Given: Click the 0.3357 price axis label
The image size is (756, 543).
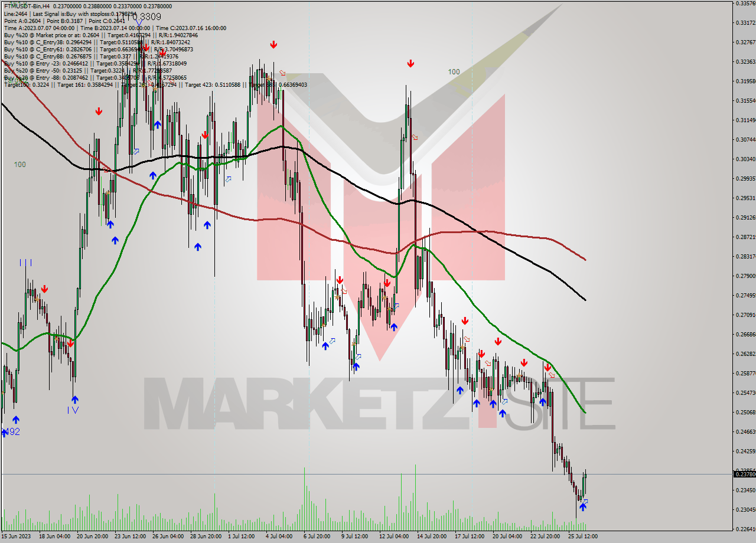Looking at the screenshot, I should pos(745,3).
